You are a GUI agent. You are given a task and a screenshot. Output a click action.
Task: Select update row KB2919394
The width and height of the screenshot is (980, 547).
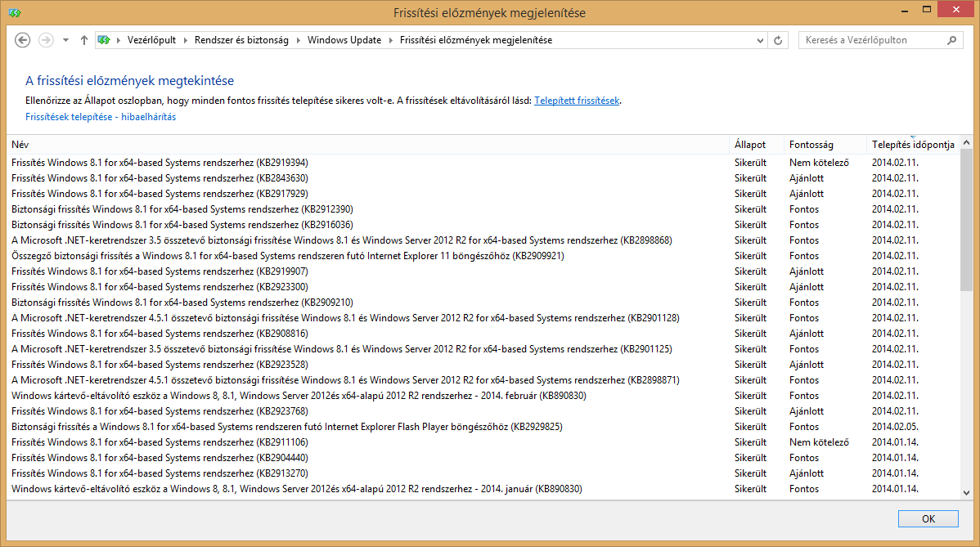(x=483, y=163)
